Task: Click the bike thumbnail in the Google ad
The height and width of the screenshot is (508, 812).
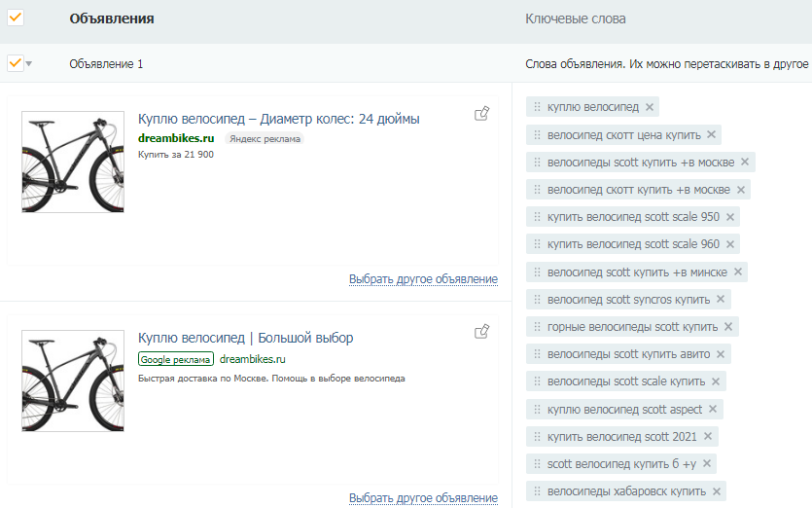Action: (73, 381)
